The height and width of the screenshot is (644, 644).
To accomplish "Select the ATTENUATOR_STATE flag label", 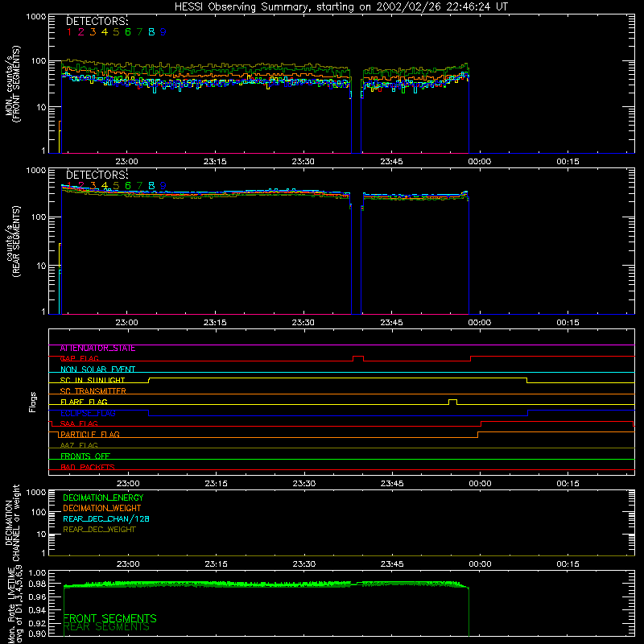I will 97,349.
